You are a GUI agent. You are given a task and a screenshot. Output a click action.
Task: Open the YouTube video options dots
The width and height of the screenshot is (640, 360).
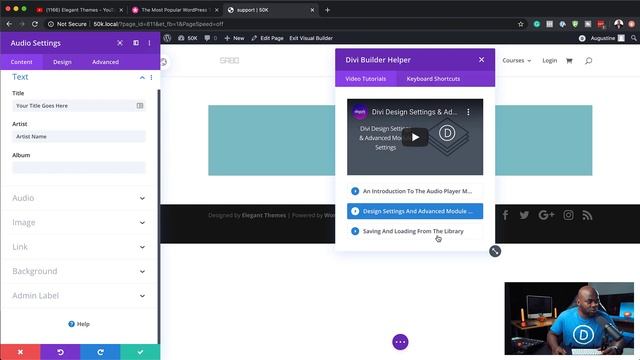(x=468, y=112)
